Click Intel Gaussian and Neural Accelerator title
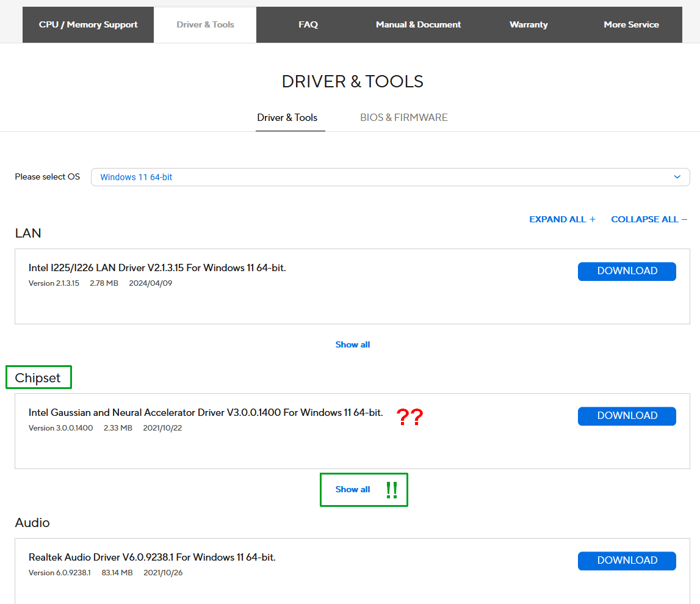The image size is (700, 604). pos(206,412)
